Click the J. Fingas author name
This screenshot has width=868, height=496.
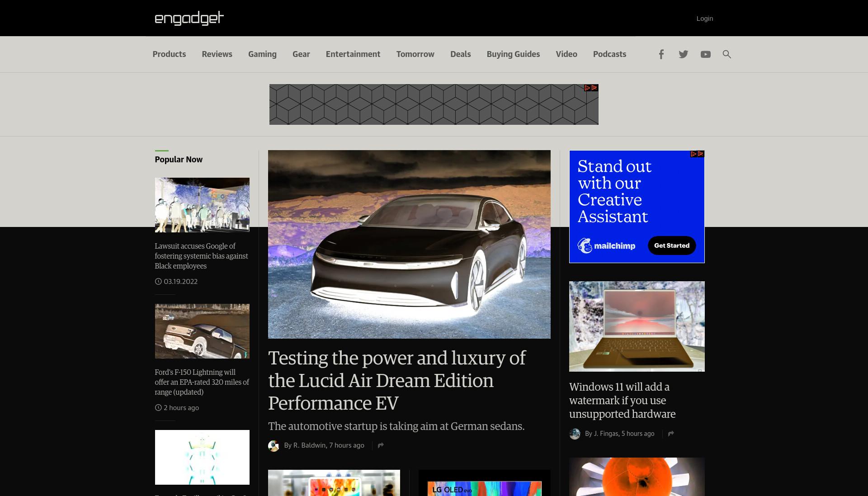point(606,434)
